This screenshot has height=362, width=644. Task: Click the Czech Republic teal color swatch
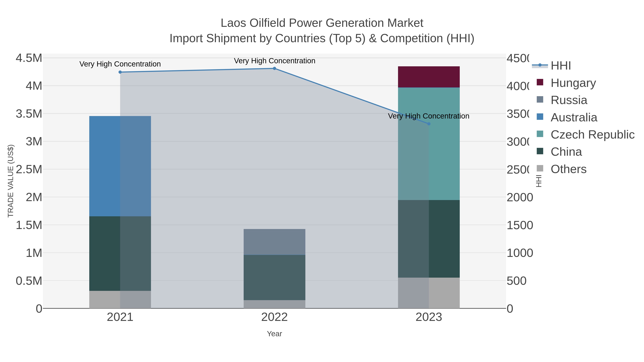point(540,134)
